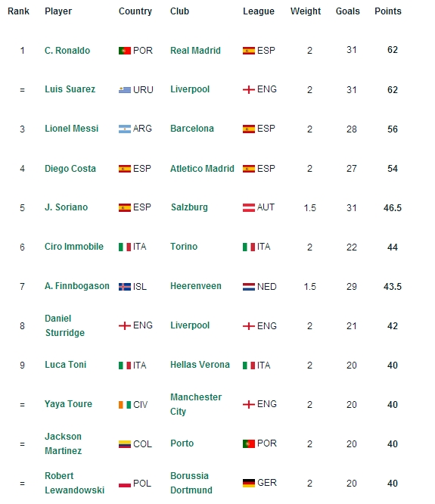Click the Colombia flag next to COL
Screen dimensions: 435x504
pyautogui.click(x=125, y=444)
